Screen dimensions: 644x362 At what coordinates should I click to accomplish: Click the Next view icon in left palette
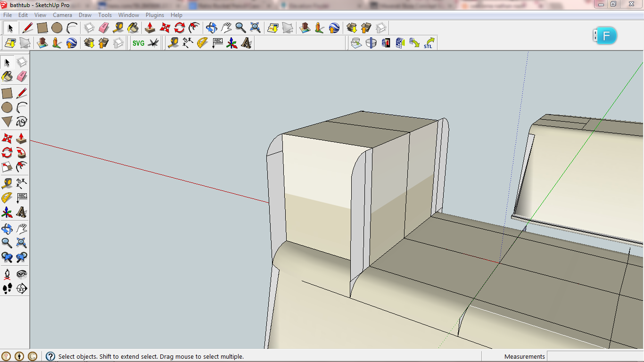(22, 257)
